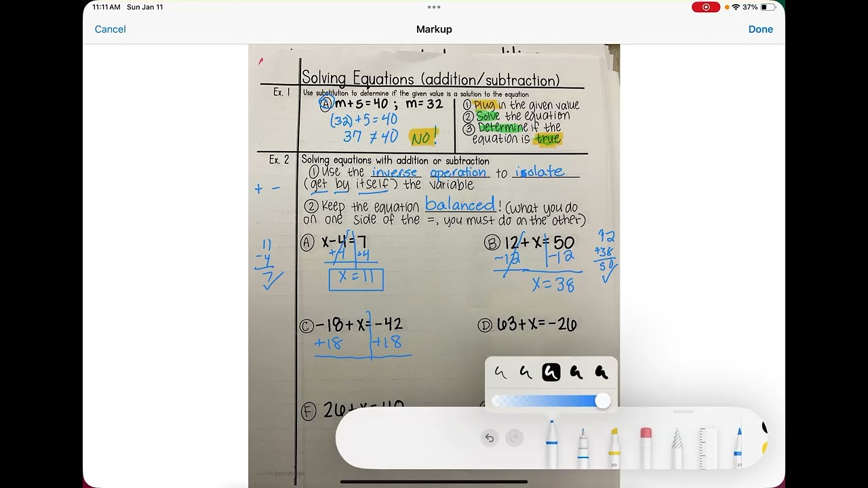Select the blue Pencil tool at toolbar end
868x488 pixels.
pyautogui.click(x=739, y=447)
